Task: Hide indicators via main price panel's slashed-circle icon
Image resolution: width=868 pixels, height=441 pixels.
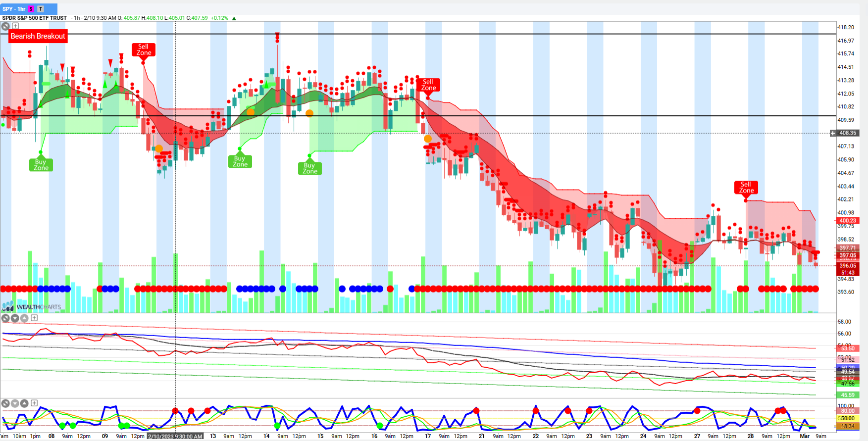Action: click(x=5, y=26)
